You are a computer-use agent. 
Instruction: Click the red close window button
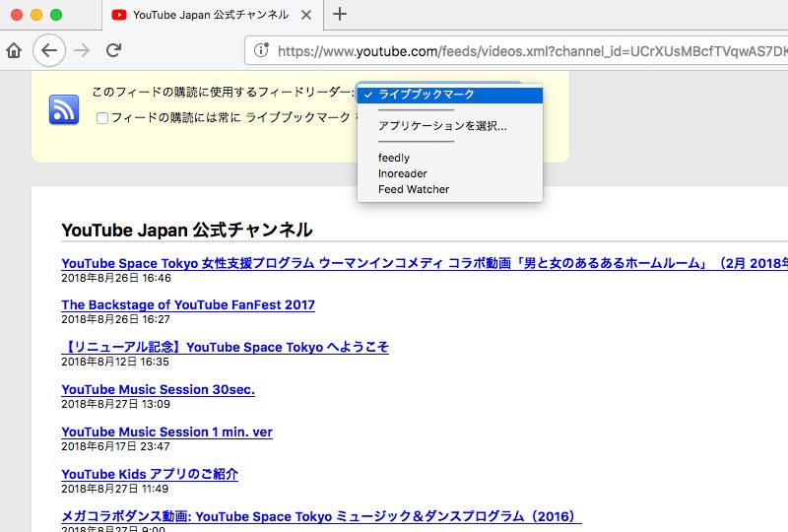[17, 15]
